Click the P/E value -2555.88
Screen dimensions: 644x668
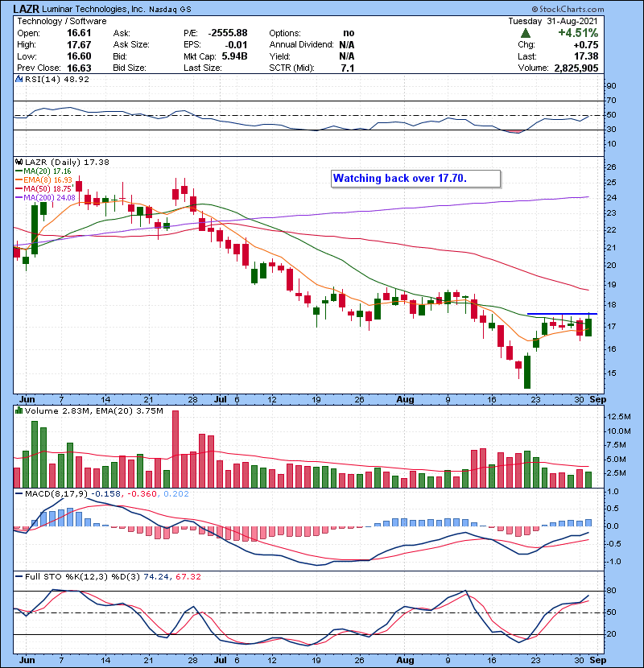[228, 33]
